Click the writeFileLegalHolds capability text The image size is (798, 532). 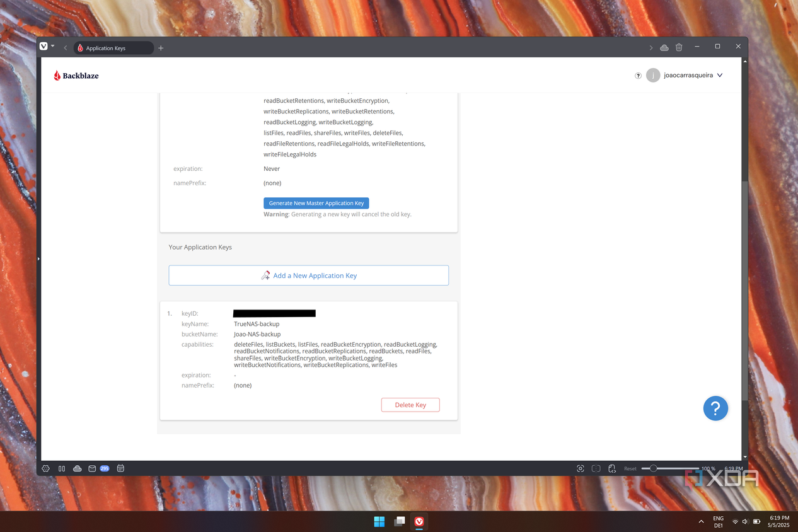pos(290,154)
